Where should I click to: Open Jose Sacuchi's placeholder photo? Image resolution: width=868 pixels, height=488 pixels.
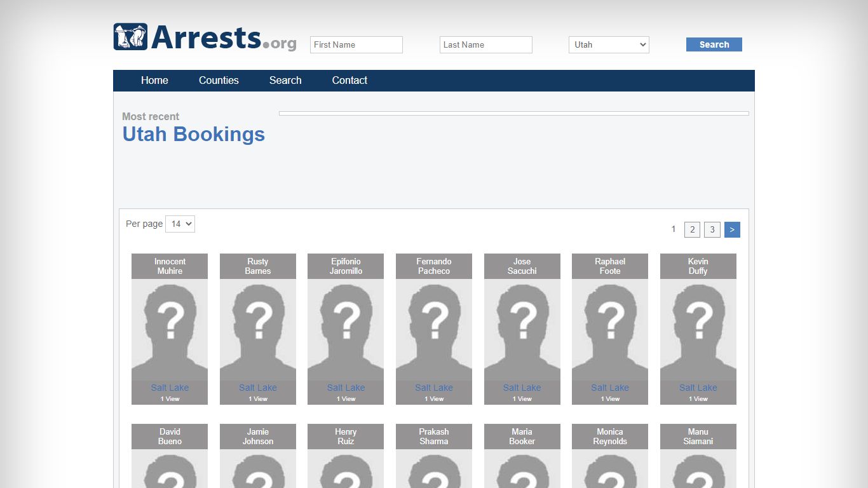(522, 330)
